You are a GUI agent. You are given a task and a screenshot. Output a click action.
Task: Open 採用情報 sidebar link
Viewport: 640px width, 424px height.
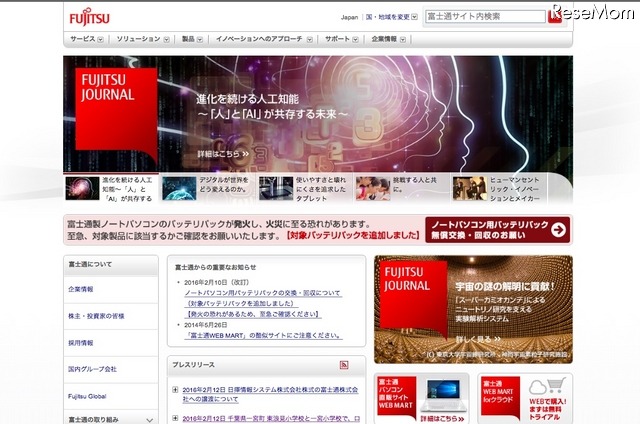(x=81, y=343)
